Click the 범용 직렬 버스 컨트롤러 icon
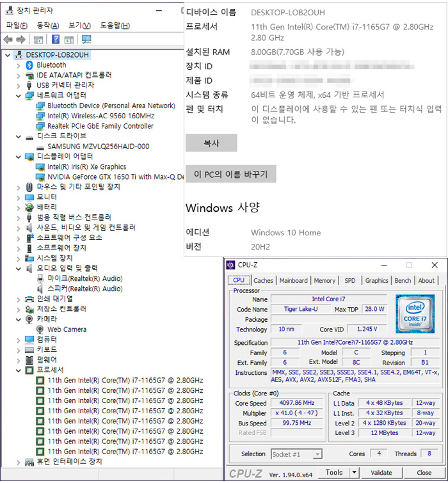This screenshot has height=483, width=448. pos(29,218)
